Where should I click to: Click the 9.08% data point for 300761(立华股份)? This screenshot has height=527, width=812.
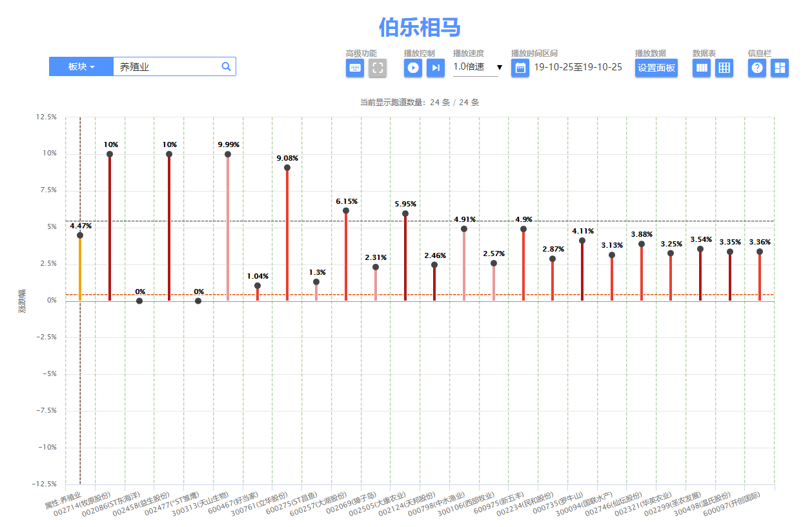click(287, 168)
